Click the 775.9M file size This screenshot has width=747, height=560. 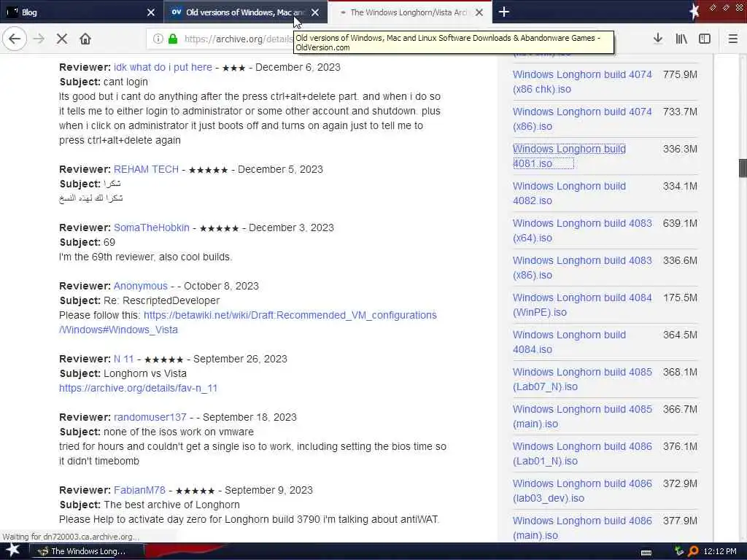click(680, 74)
